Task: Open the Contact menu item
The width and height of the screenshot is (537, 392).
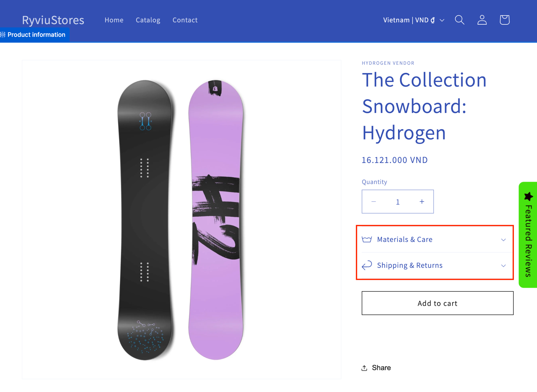Action: coord(185,20)
